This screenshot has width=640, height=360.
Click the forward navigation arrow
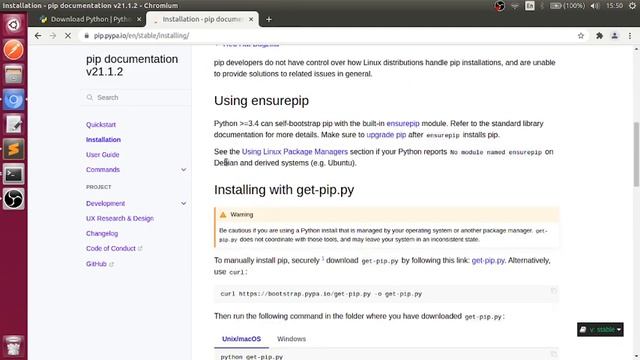53,36
